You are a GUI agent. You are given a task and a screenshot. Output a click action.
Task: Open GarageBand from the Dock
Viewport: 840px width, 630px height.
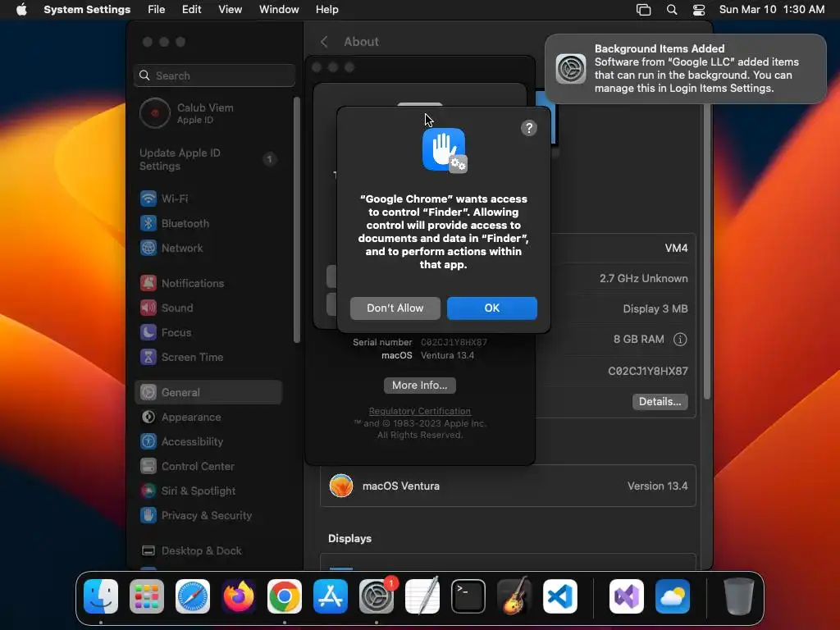point(514,596)
